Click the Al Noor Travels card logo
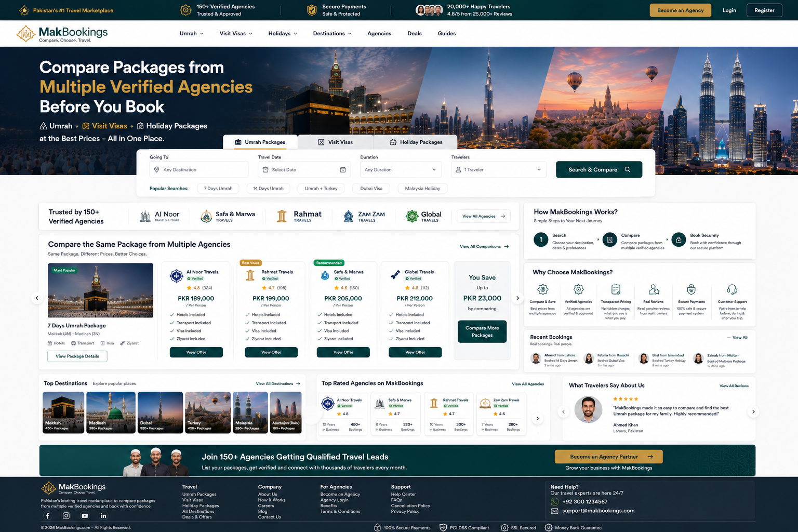Screen dimensions: 798x532 177,276
